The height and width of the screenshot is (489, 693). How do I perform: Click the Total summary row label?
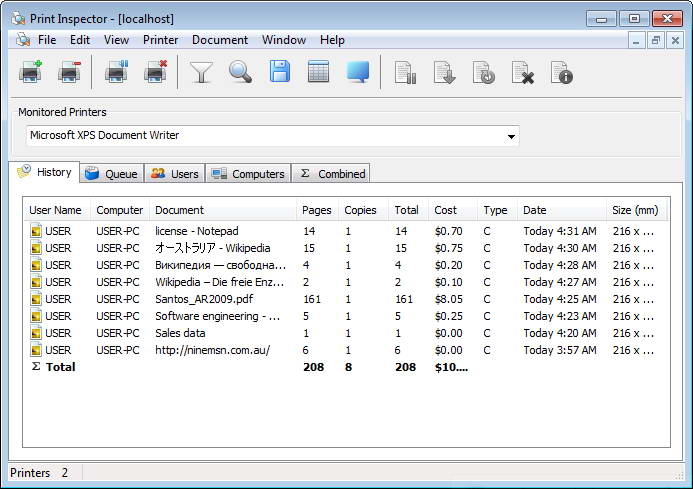coord(60,367)
